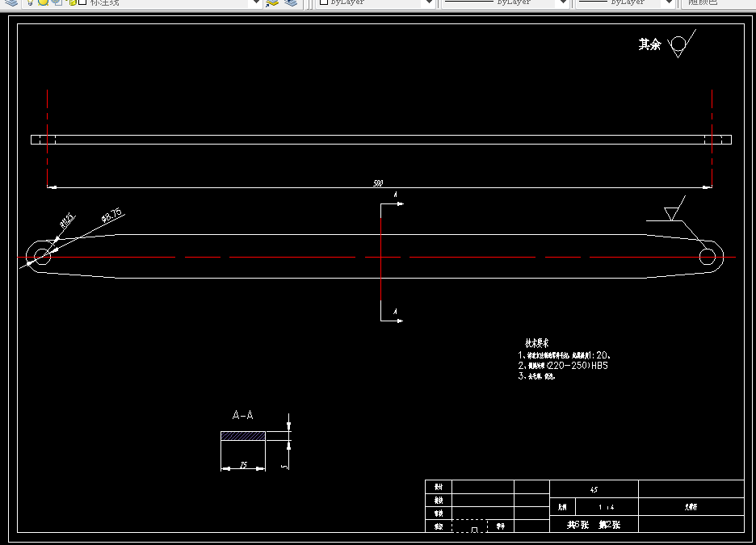Select the lower section arrow A marker
756x545 pixels.
pyautogui.click(x=392, y=315)
